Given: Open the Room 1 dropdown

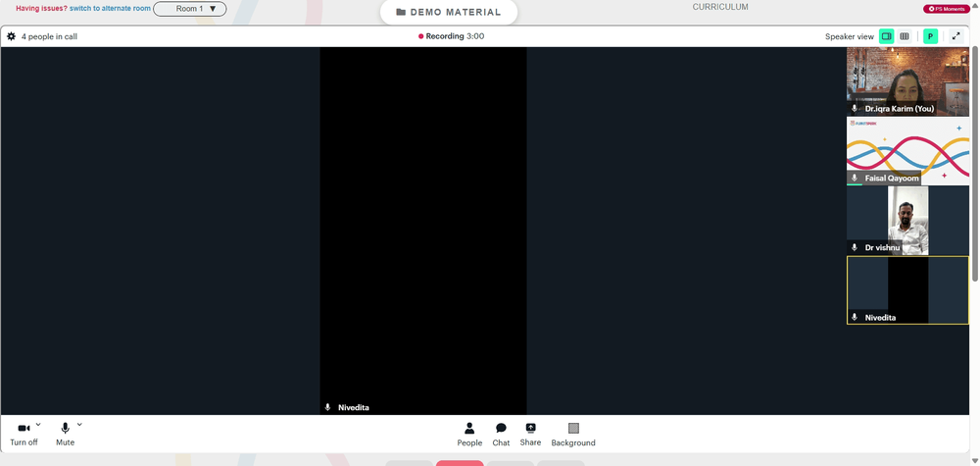Looking at the screenshot, I should coord(190,9).
